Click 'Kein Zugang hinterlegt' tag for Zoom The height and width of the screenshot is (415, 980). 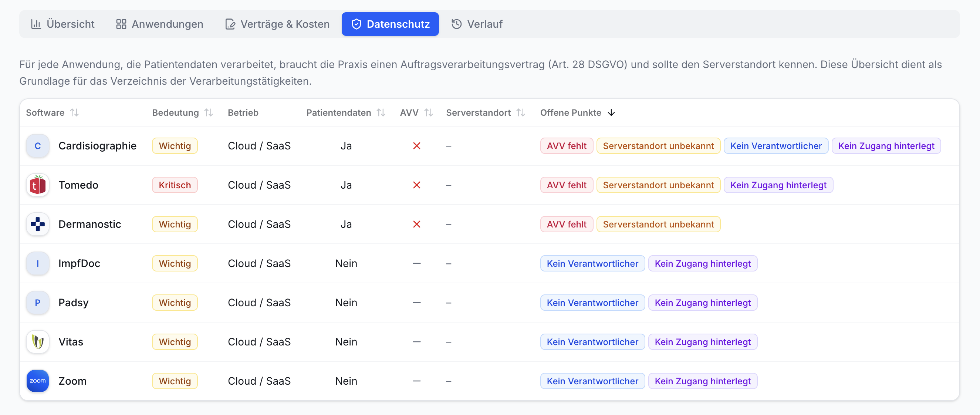click(x=703, y=381)
